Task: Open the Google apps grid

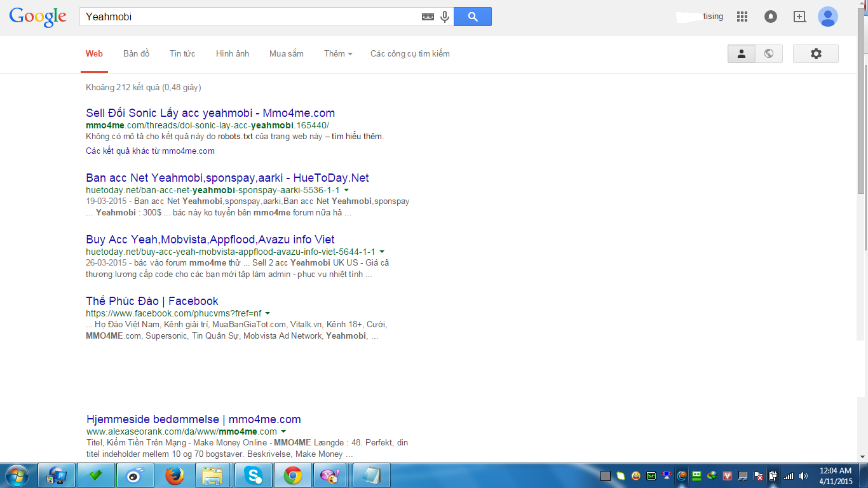Action: 742,17
